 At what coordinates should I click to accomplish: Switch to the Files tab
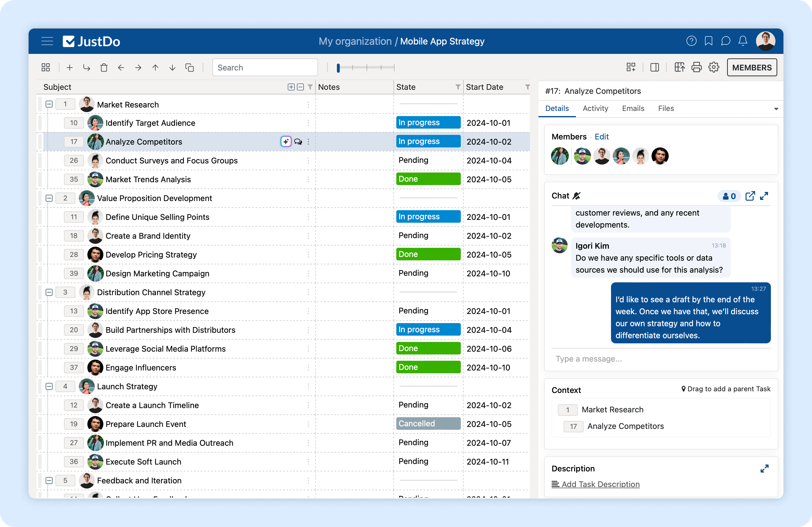pos(666,108)
